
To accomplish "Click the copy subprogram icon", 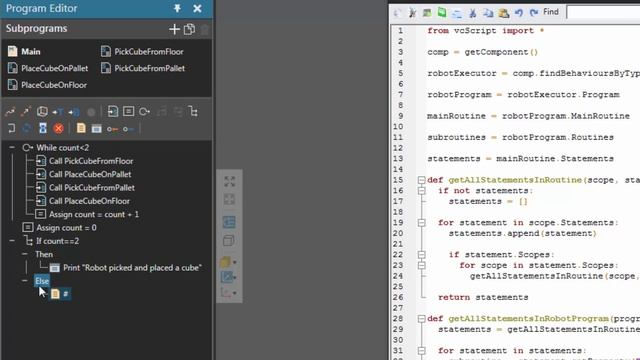I will click(x=189, y=29).
